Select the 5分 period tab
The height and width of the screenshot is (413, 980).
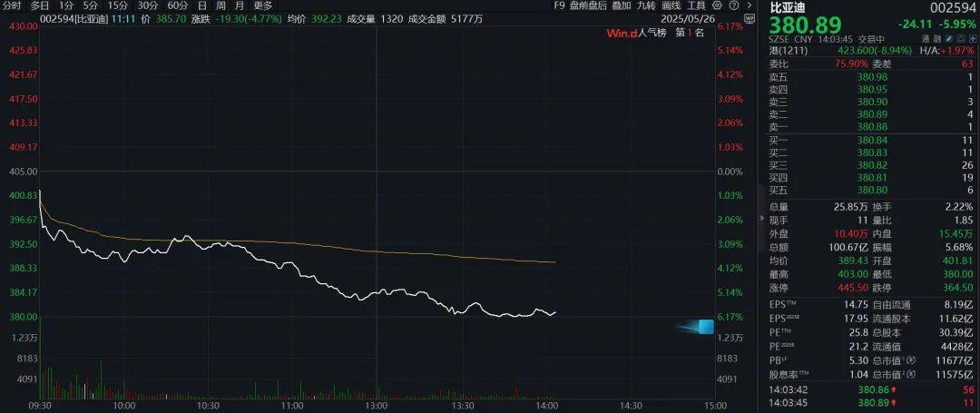(x=91, y=5)
